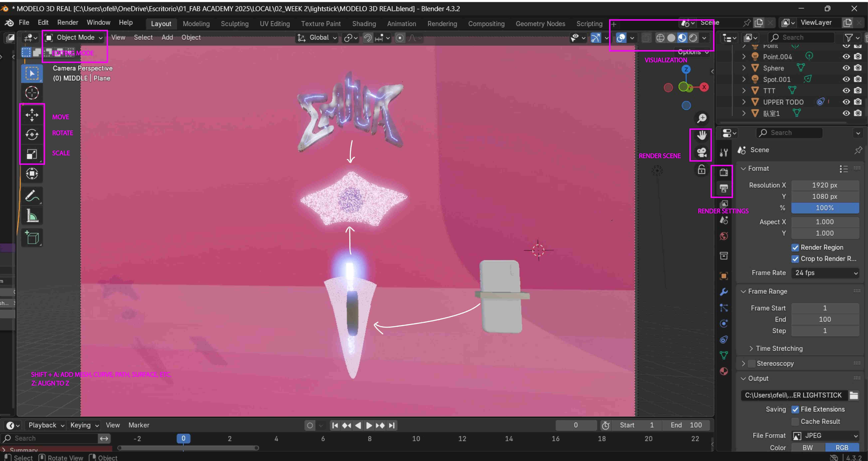
Task: Play the animation forward
Action: 369,426
